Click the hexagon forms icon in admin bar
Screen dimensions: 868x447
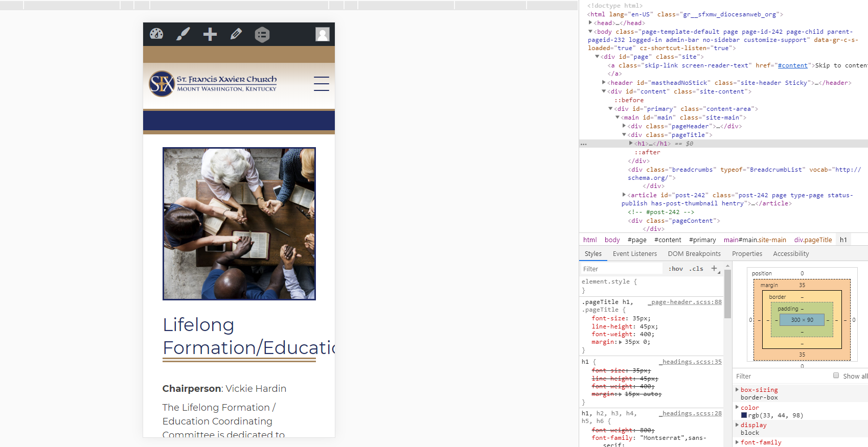coord(262,34)
